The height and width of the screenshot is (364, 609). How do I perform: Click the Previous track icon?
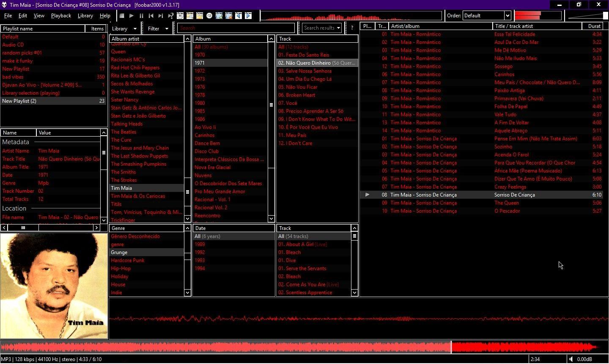[151, 16]
